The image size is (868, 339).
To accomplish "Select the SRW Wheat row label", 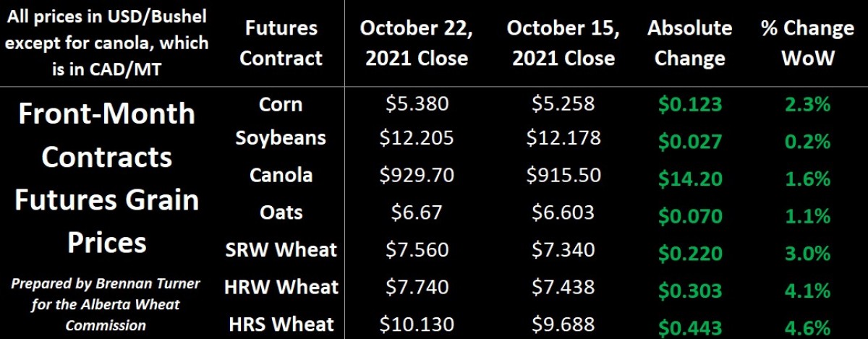I will coord(281,250).
